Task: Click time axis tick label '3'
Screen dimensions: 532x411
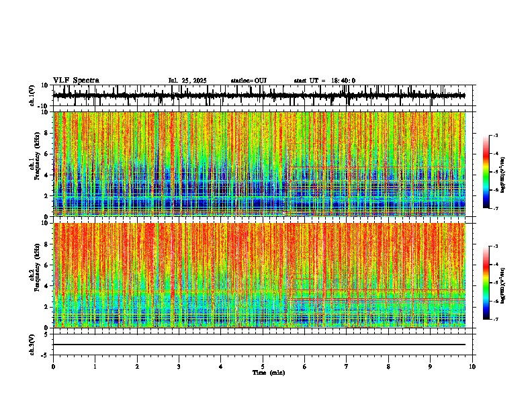Action: point(179,367)
